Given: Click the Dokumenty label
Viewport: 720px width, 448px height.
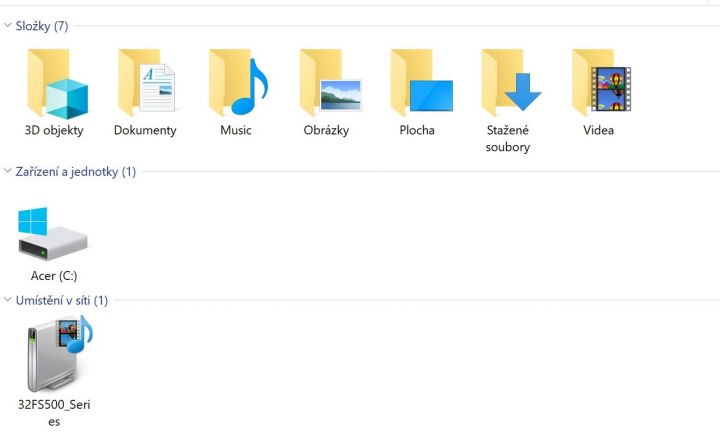Looking at the screenshot, I should click(145, 130).
